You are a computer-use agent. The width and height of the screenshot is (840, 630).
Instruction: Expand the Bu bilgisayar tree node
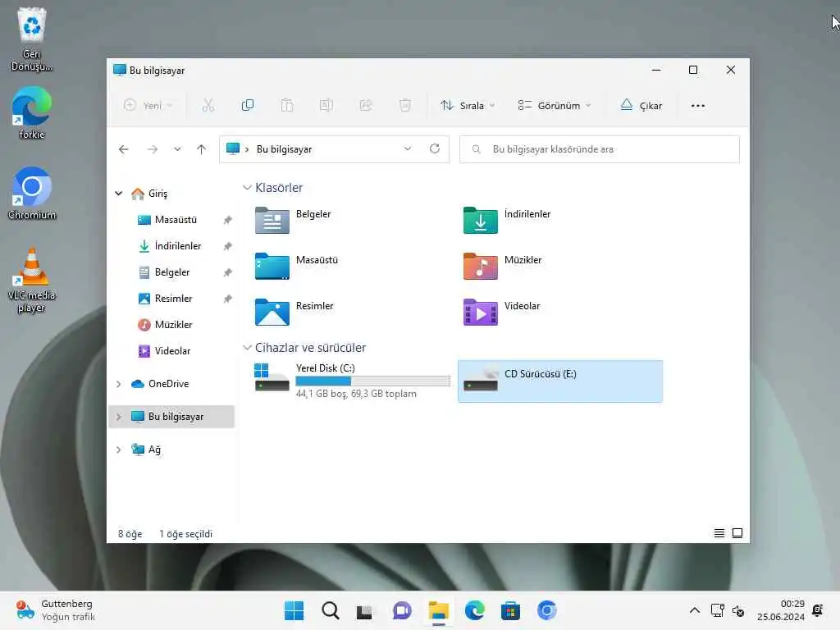click(x=119, y=417)
